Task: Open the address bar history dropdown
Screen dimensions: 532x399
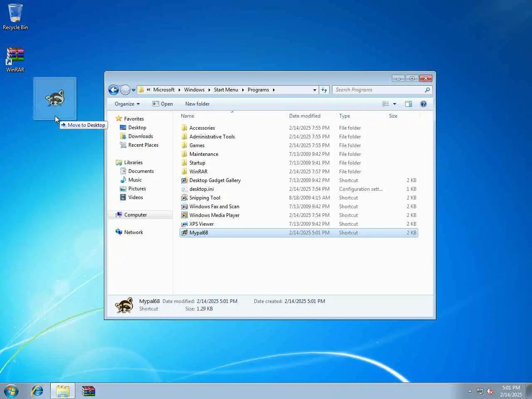Action: click(315, 90)
